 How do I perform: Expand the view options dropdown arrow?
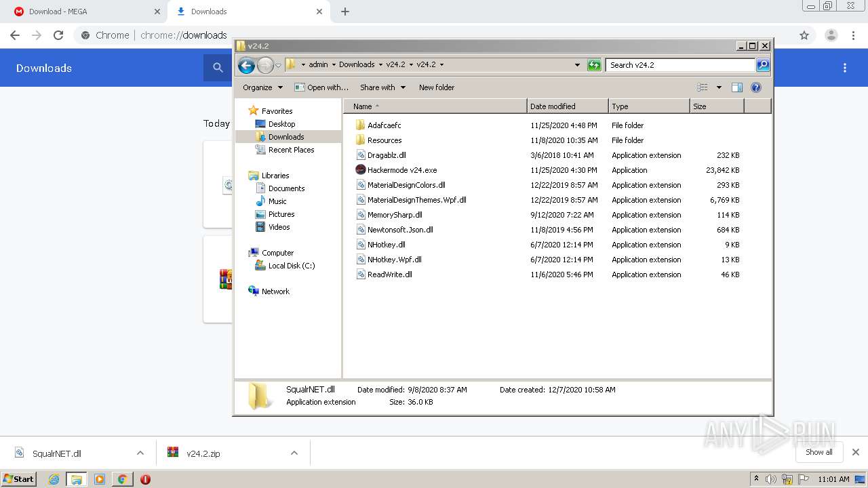pyautogui.click(x=719, y=87)
